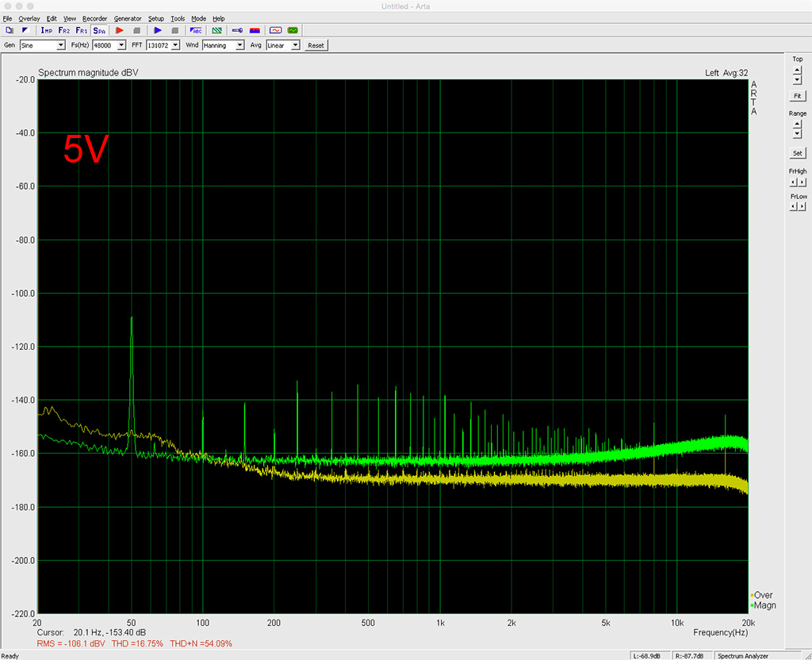The height and width of the screenshot is (660, 812).
Task: Click the red waveform scope icon
Action: [x=275, y=31]
